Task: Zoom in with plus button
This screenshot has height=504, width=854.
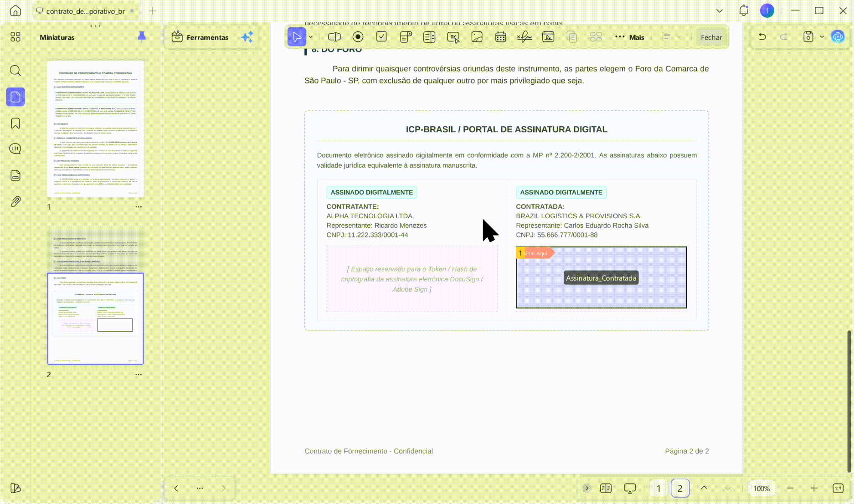Action: [x=814, y=488]
